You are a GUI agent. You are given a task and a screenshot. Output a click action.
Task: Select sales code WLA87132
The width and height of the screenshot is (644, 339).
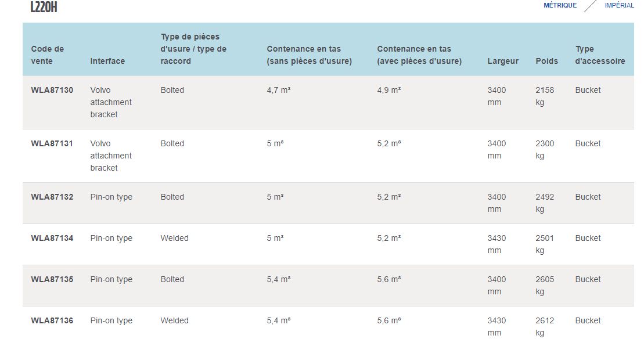(52, 197)
